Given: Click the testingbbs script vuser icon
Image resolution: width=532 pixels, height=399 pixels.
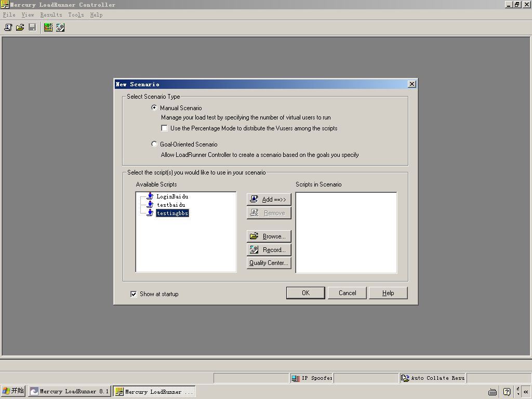Looking at the screenshot, I should tap(150, 212).
